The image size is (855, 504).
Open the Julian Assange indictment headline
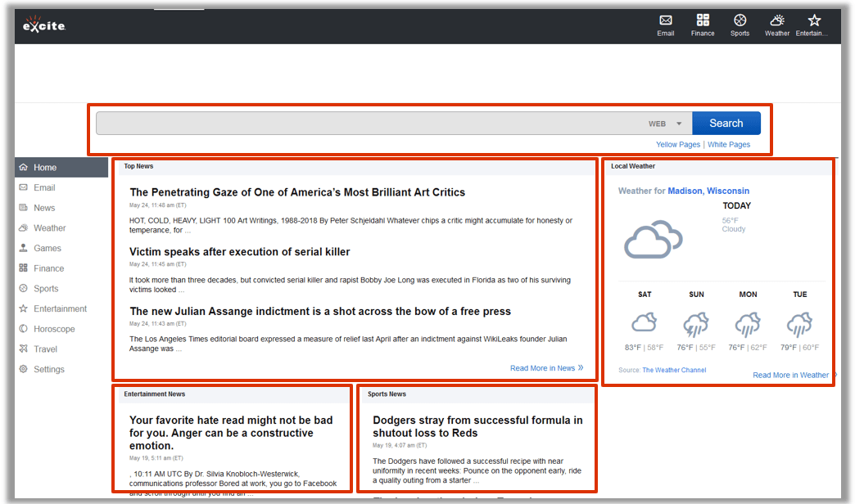click(x=319, y=311)
